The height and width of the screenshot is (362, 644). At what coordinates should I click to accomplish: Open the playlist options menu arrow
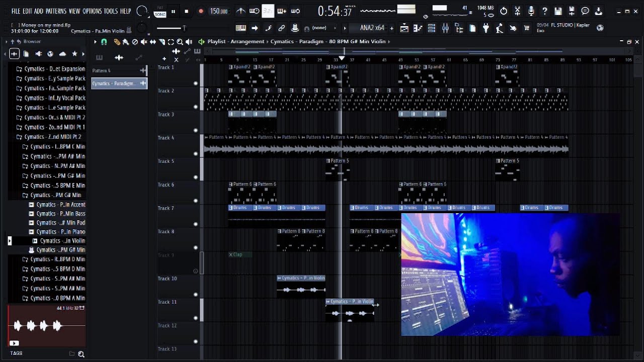pos(95,42)
